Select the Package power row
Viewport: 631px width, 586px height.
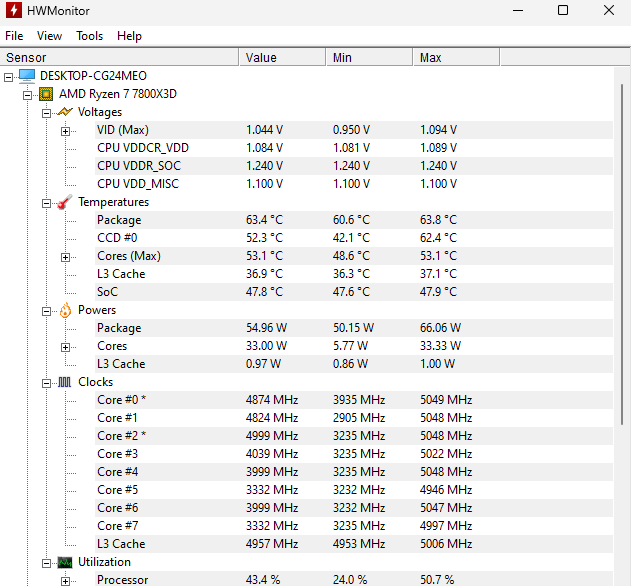coord(354,328)
